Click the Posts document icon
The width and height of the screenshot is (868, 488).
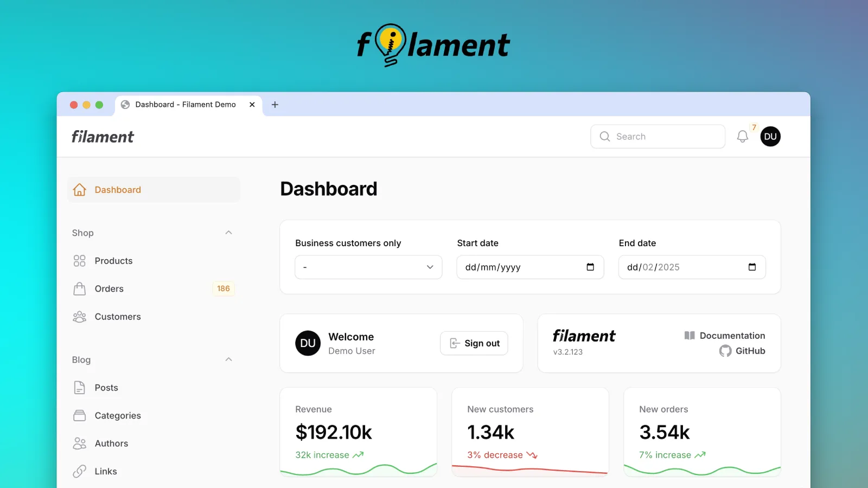[79, 387]
